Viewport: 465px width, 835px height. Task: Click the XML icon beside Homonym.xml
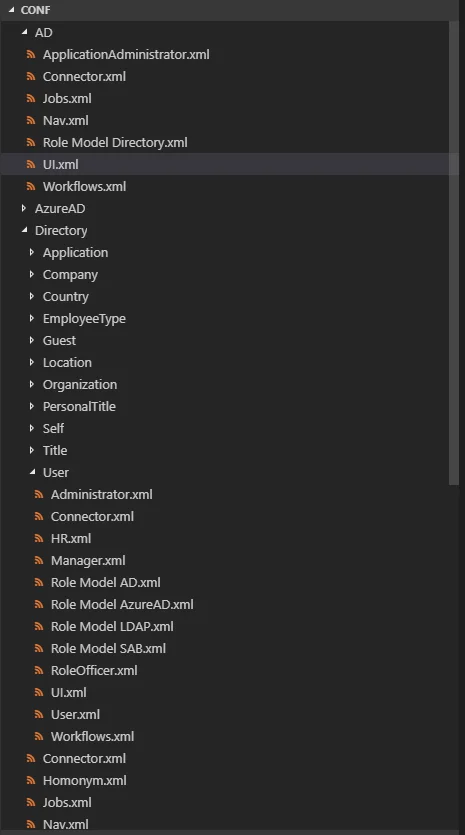pos(31,780)
